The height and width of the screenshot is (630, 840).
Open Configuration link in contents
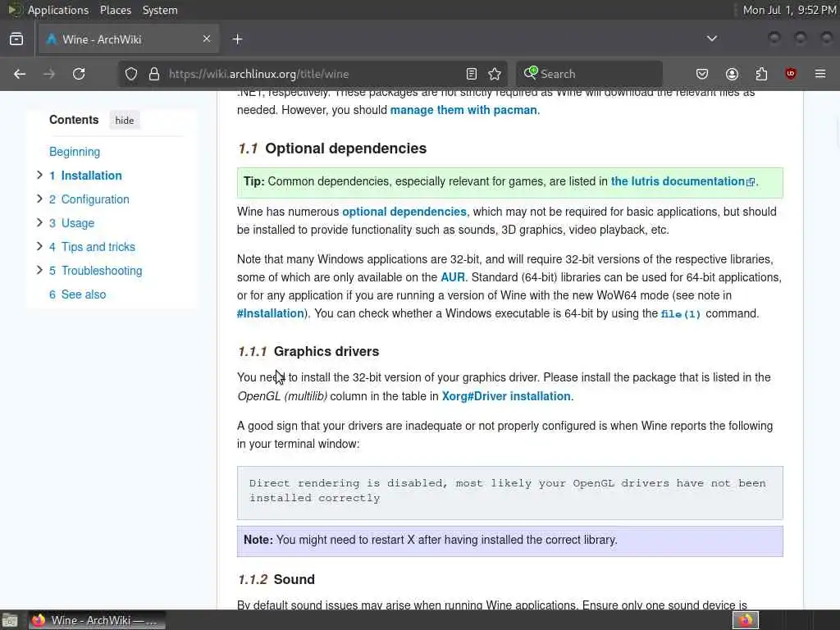click(x=89, y=199)
